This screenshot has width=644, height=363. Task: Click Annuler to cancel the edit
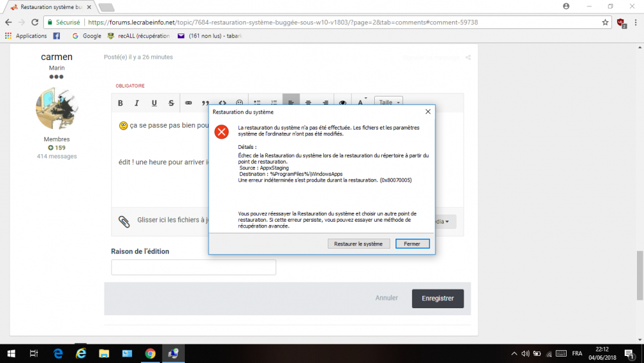(386, 298)
